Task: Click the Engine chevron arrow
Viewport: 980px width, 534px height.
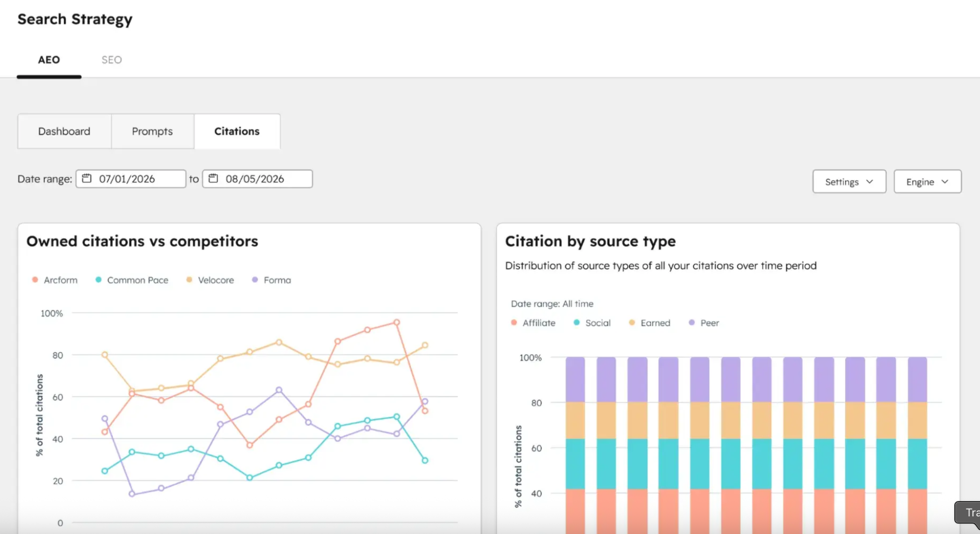Action: pyautogui.click(x=945, y=181)
